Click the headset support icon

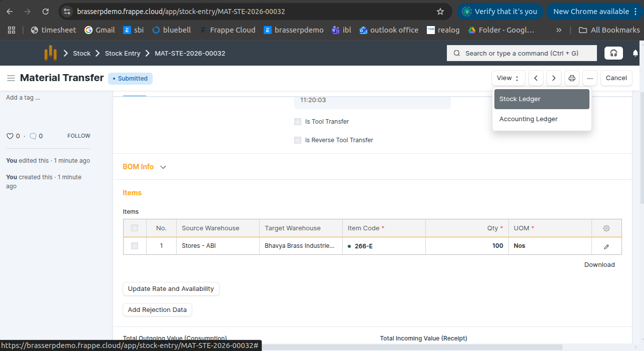coord(613,53)
